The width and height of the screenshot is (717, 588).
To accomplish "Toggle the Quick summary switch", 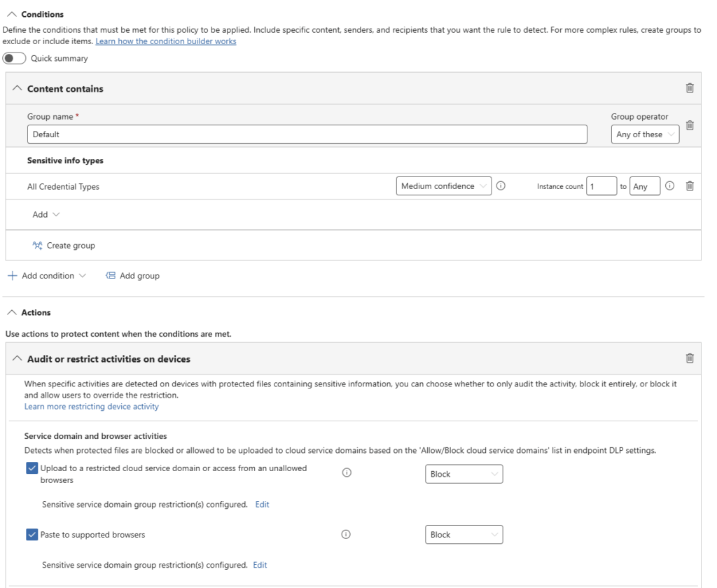I will click(x=14, y=58).
